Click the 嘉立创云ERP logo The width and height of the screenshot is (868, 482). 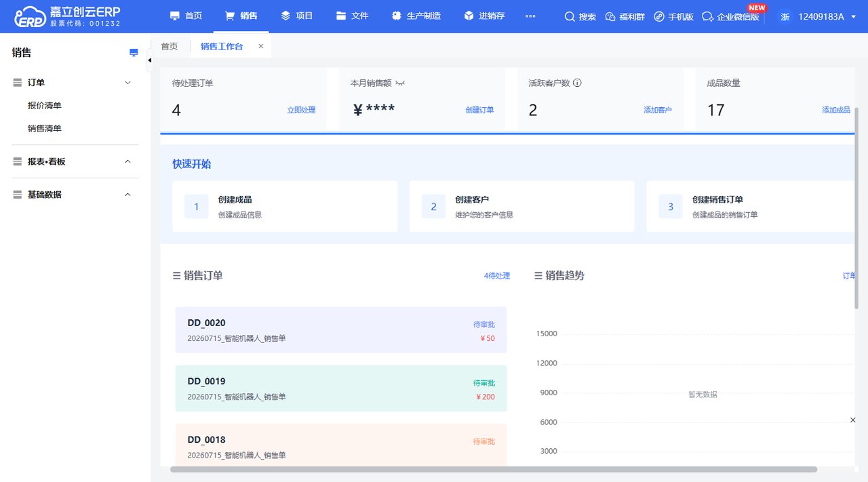click(x=66, y=16)
